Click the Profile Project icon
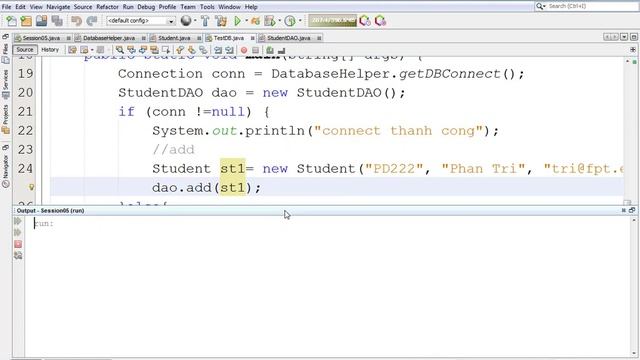 click(270, 21)
